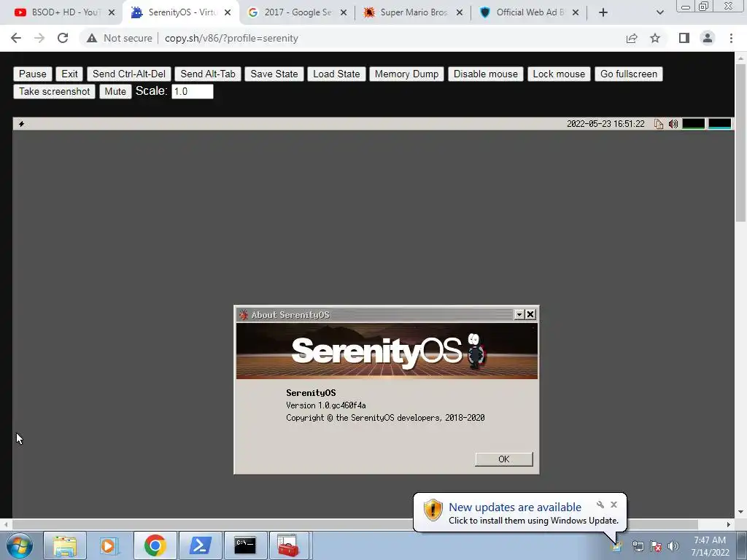Click the first black resource graph applet

[693, 124]
